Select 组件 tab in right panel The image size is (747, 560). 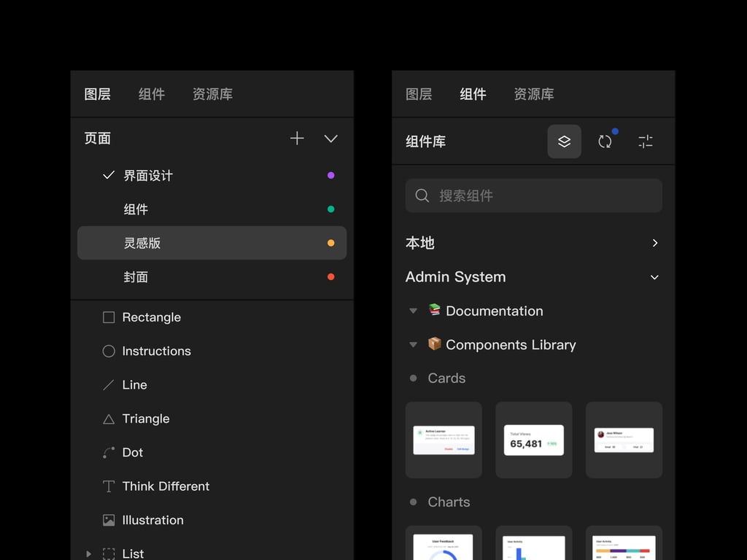[473, 94]
